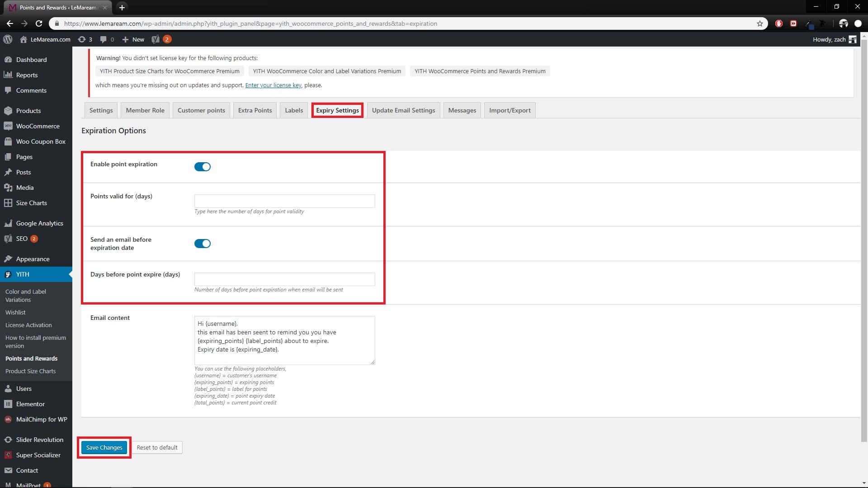868x488 pixels.
Task: Click inside the Email content textarea
Action: tap(284, 340)
